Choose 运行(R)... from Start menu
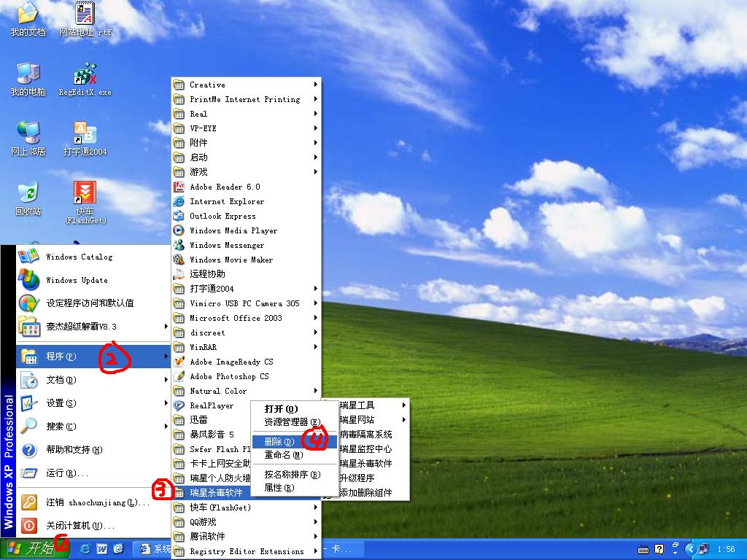The width and height of the screenshot is (747, 560). [93, 472]
